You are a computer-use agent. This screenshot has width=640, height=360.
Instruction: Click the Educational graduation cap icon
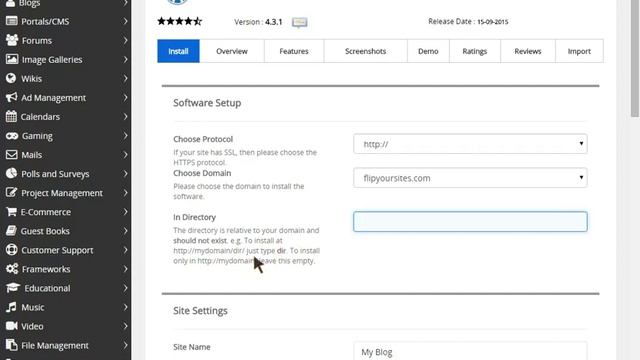click(x=13, y=287)
